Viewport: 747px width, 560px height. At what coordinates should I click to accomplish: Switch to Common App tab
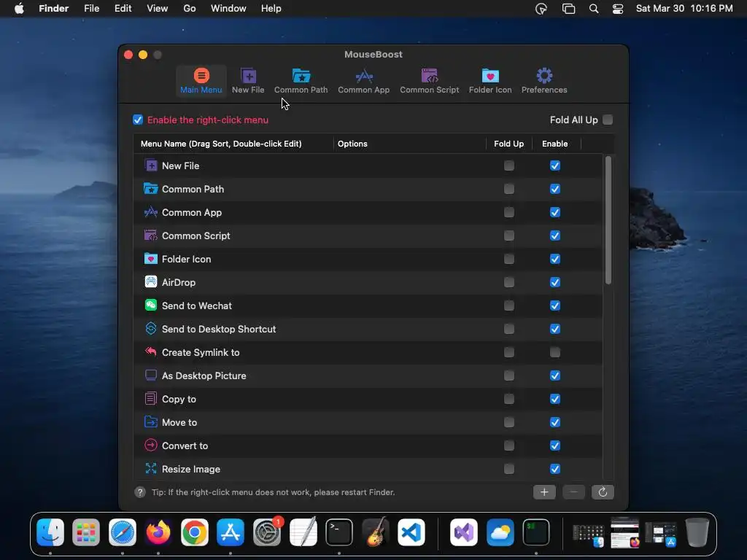coord(363,81)
